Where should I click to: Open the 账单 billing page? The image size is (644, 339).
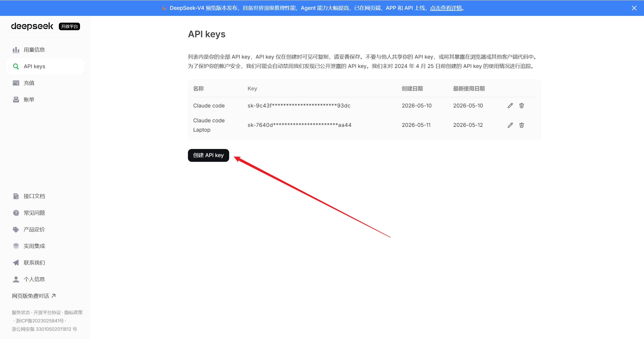pos(45,100)
